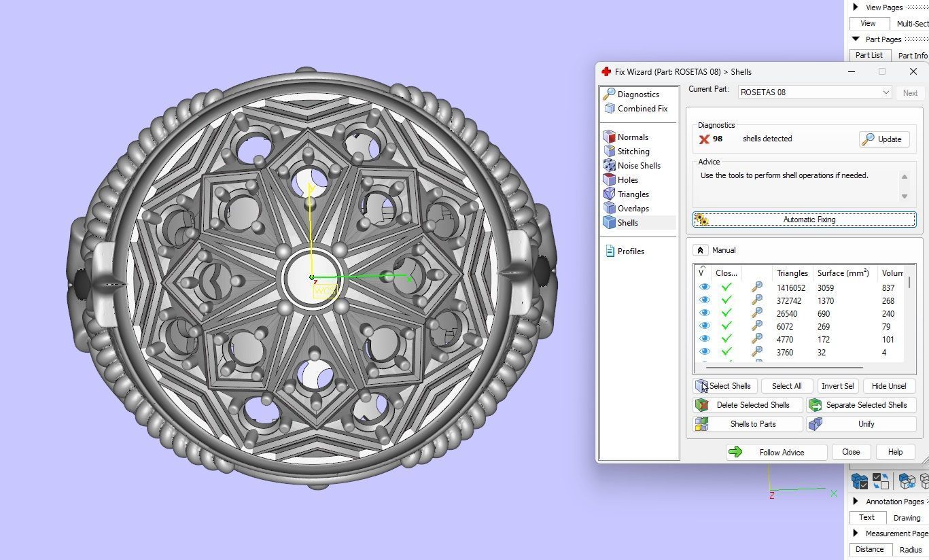Hide shell with 372742 triangles
Viewport: 929px width, 560px height.
click(x=704, y=301)
